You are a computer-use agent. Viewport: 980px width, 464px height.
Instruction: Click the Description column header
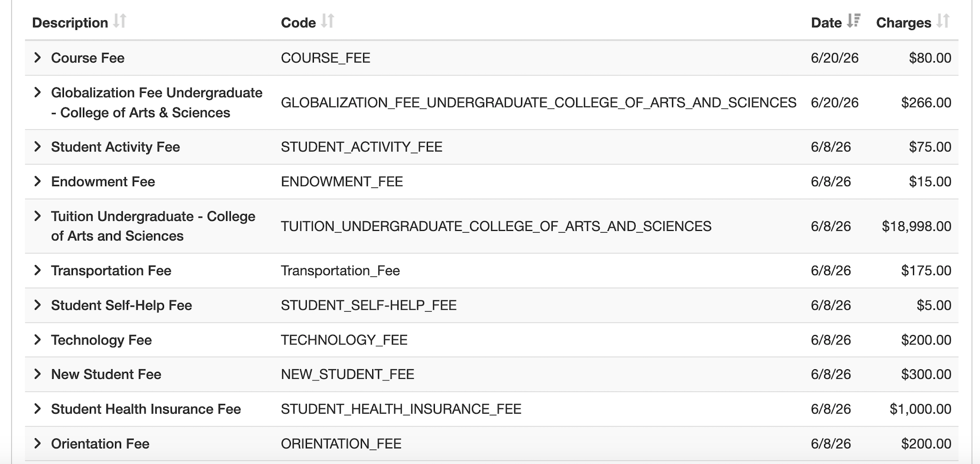(70, 23)
